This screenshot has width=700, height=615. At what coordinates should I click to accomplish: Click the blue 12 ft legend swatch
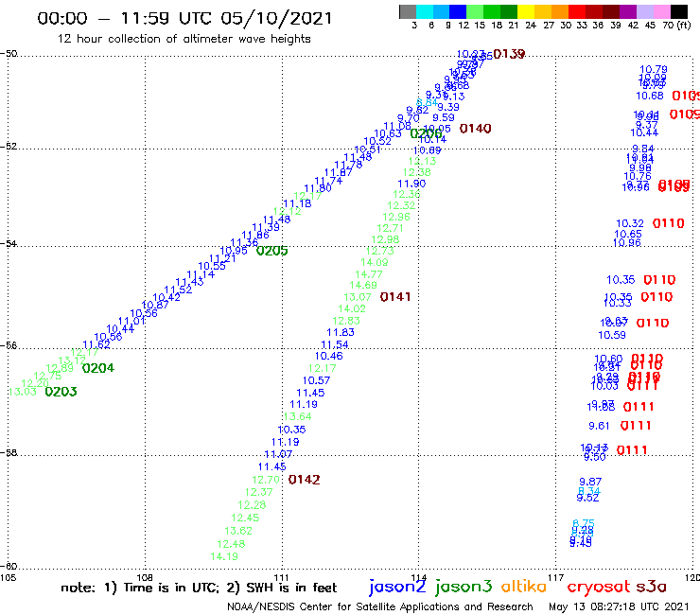pyautogui.click(x=458, y=11)
